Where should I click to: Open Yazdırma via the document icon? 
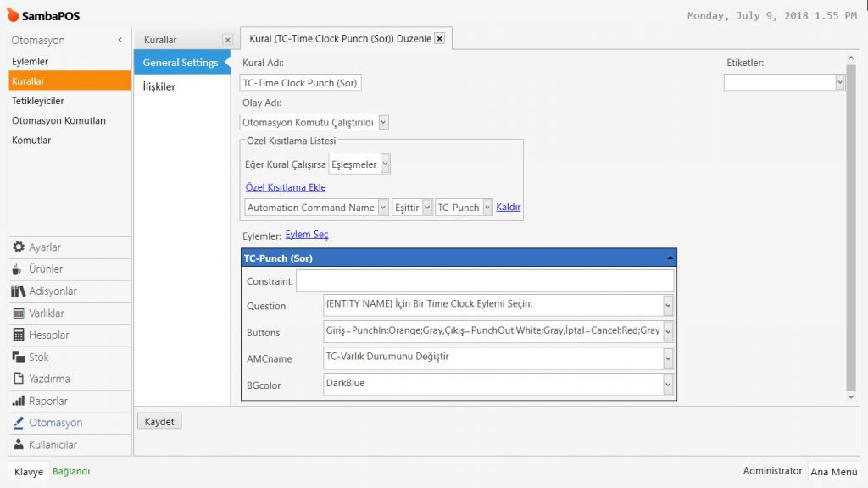tap(19, 380)
